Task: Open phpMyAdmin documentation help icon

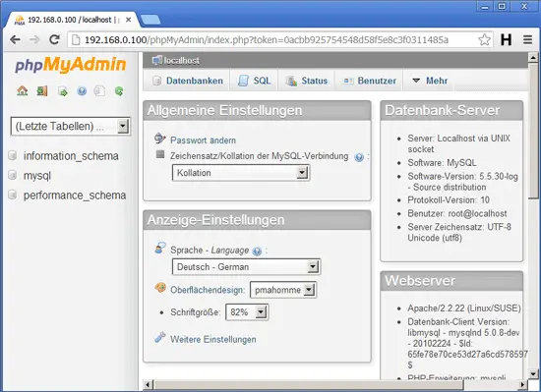Action: (x=82, y=91)
